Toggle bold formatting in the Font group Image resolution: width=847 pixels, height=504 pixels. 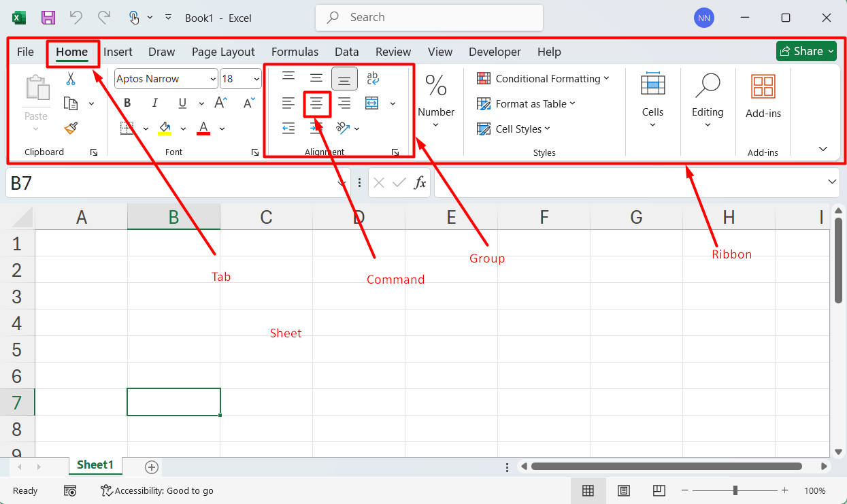point(127,103)
